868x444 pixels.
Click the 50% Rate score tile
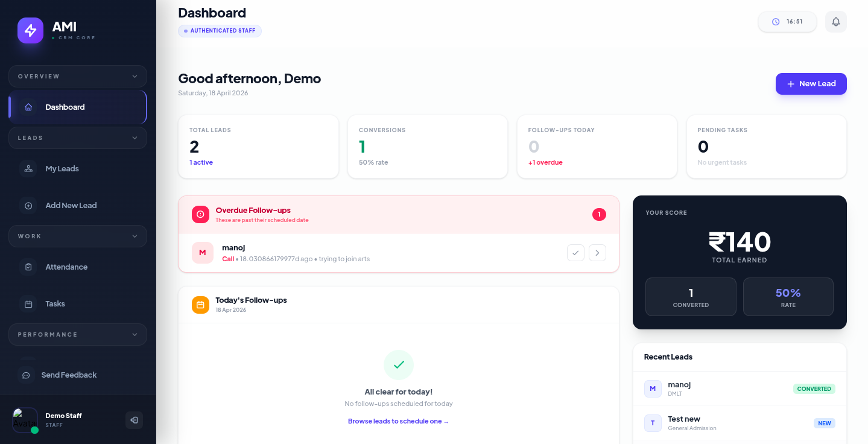pyautogui.click(x=788, y=297)
